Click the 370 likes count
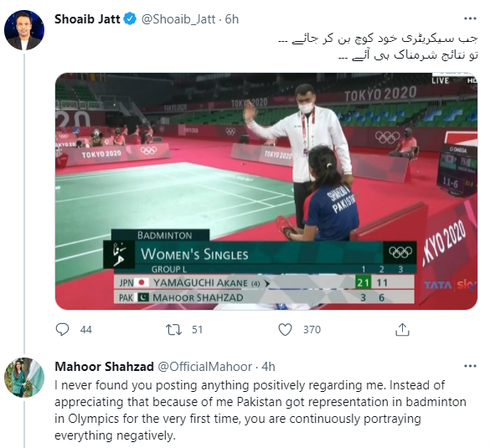 [x=312, y=330]
